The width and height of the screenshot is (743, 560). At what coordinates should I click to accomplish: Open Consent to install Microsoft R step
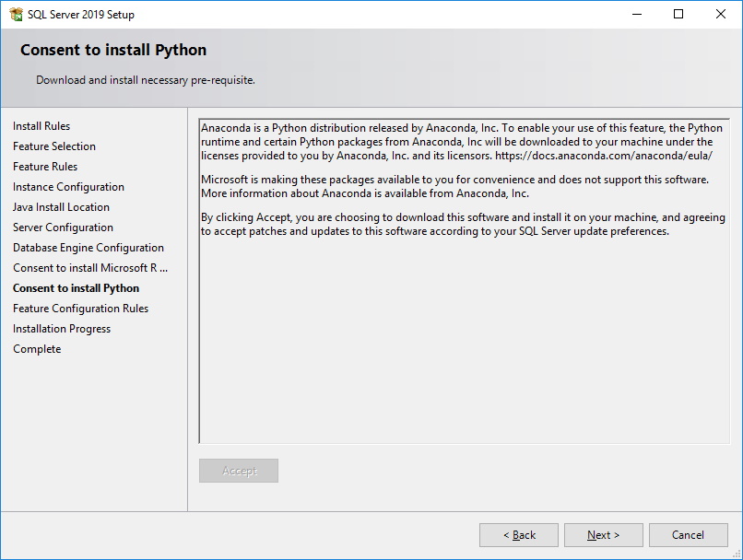[x=90, y=268]
